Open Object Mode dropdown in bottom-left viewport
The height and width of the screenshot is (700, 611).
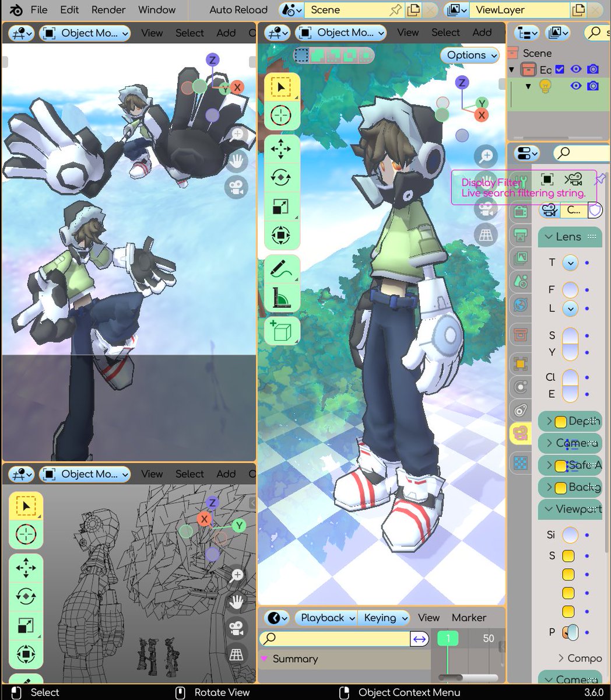[85, 474]
